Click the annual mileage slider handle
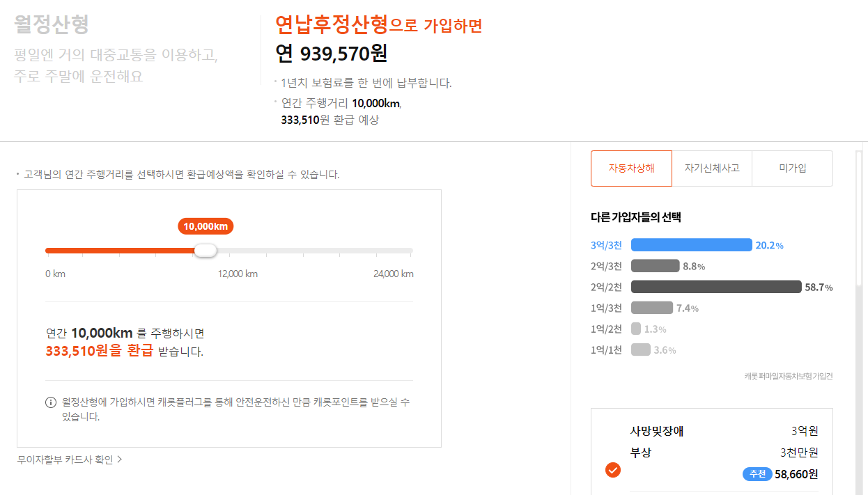The image size is (868, 495). (x=206, y=250)
